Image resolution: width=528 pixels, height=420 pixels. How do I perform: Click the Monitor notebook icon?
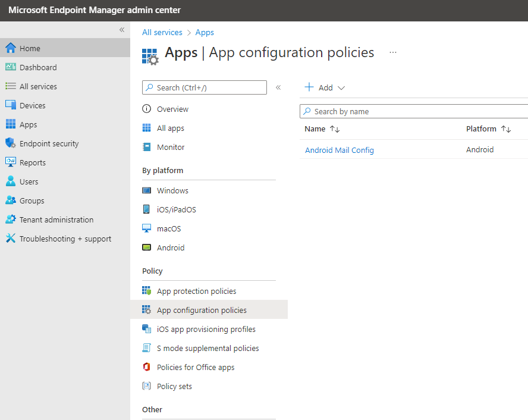146,147
